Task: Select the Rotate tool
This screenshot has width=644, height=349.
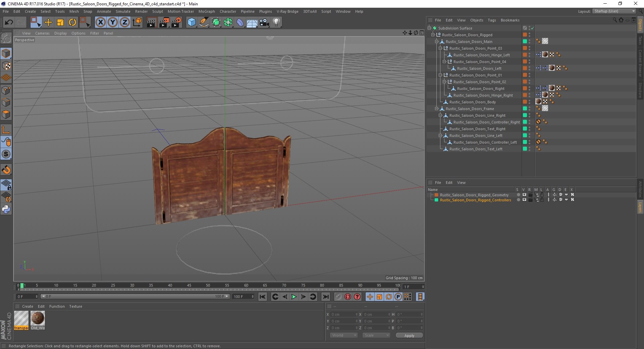Action: point(72,22)
